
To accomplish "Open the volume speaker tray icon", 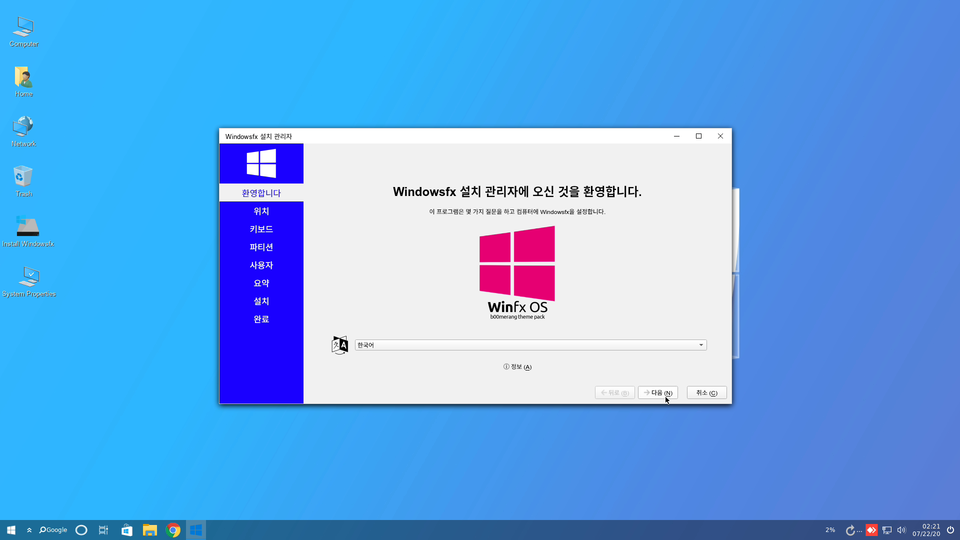I will click(x=901, y=531).
